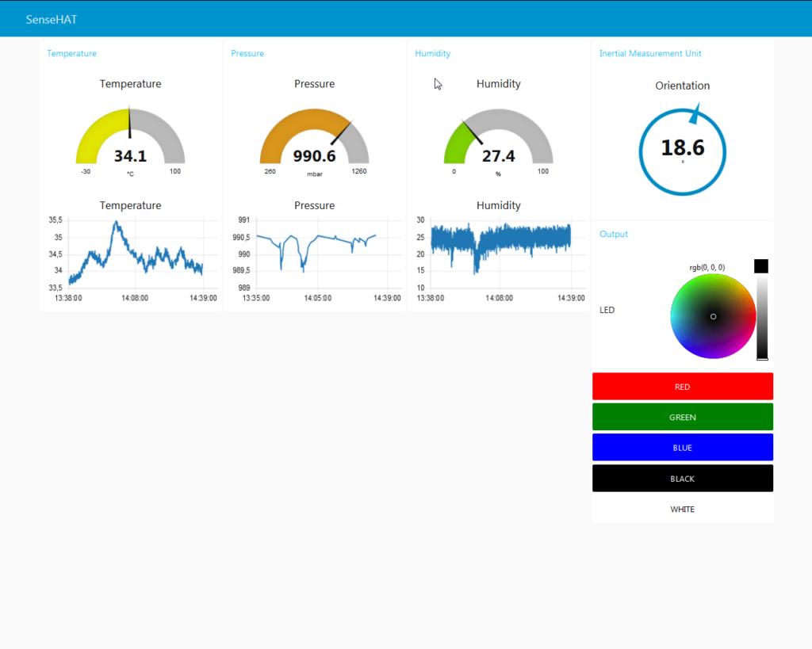
Task: Click the Pressure line chart
Action: coord(317,254)
